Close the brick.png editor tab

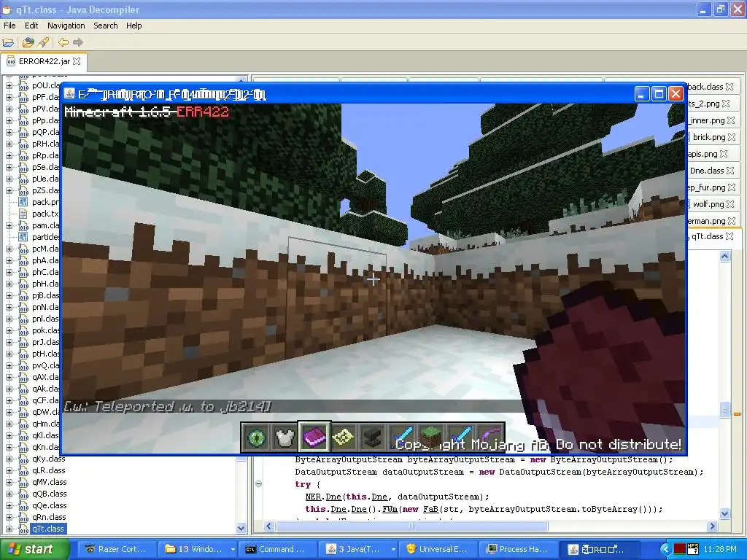(x=732, y=137)
